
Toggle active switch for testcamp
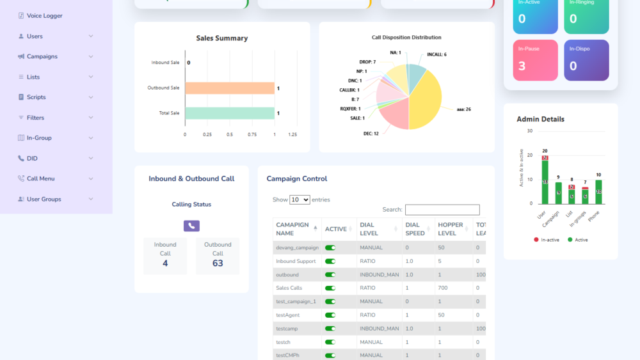click(x=330, y=329)
